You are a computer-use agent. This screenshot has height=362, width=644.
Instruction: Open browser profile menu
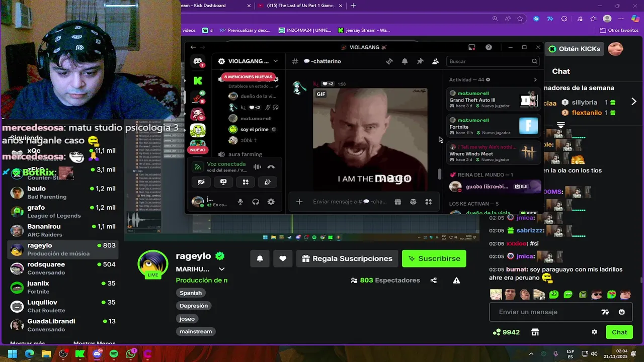click(x=607, y=19)
